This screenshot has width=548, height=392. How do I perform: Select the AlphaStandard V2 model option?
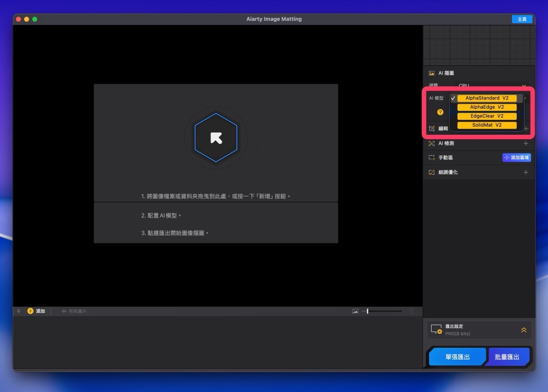[x=487, y=98]
